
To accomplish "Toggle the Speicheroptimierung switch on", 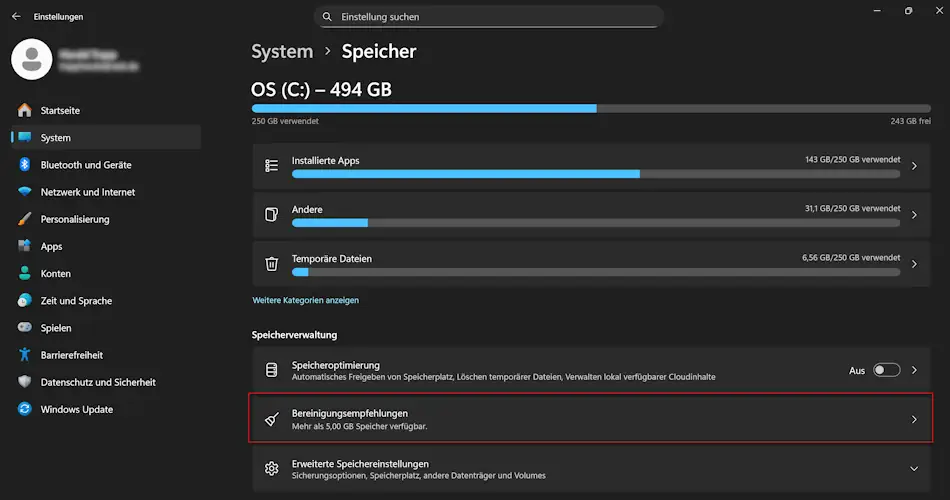I will click(x=886, y=370).
